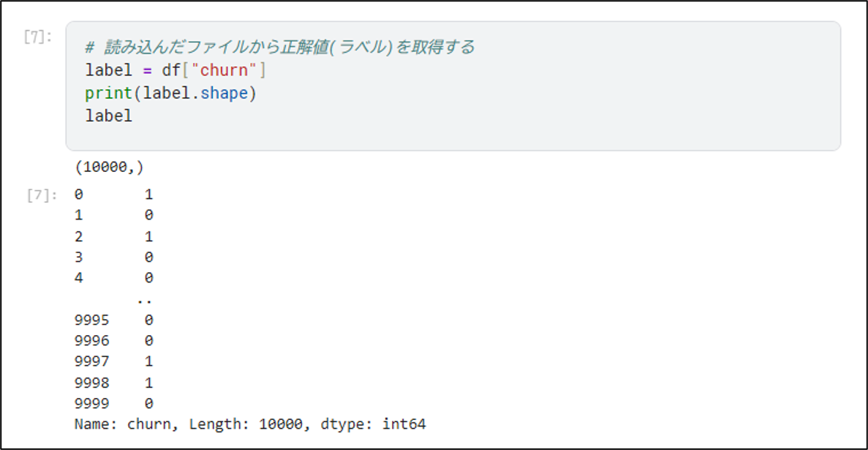The width and height of the screenshot is (868, 450).
Task: Click the input prompt [7] beside the code cell
Action: coord(37,37)
